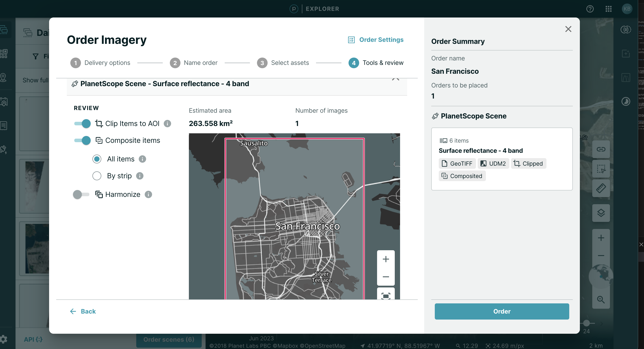Open the grid dashboard sidebar icon
The height and width of the screenshot is (349, 644).
tap(4, 54)
